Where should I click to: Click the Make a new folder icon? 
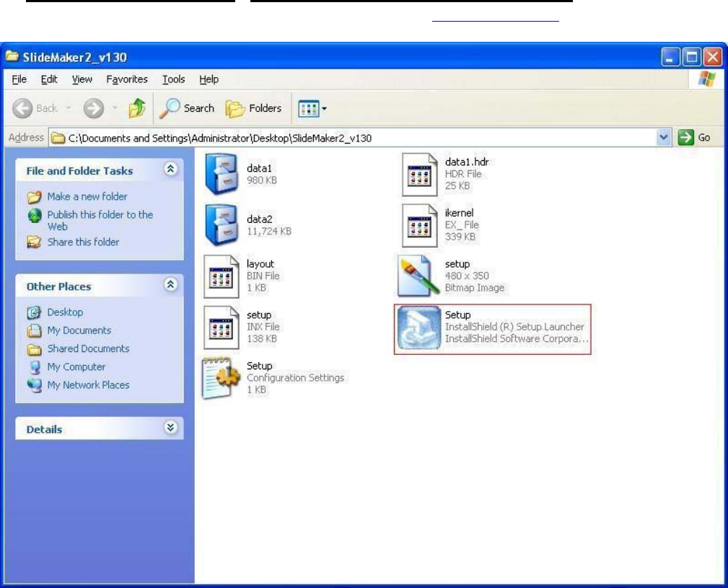tap(35, 197)
